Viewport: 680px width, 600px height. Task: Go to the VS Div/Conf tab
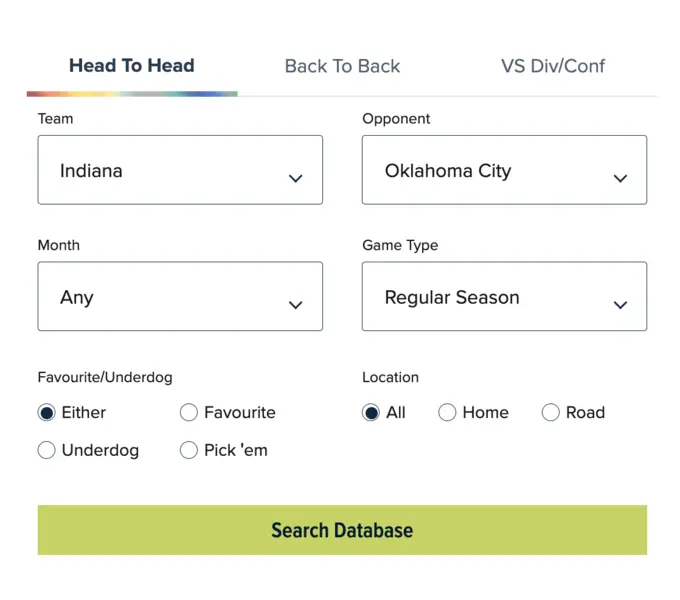tap(553, 66)
